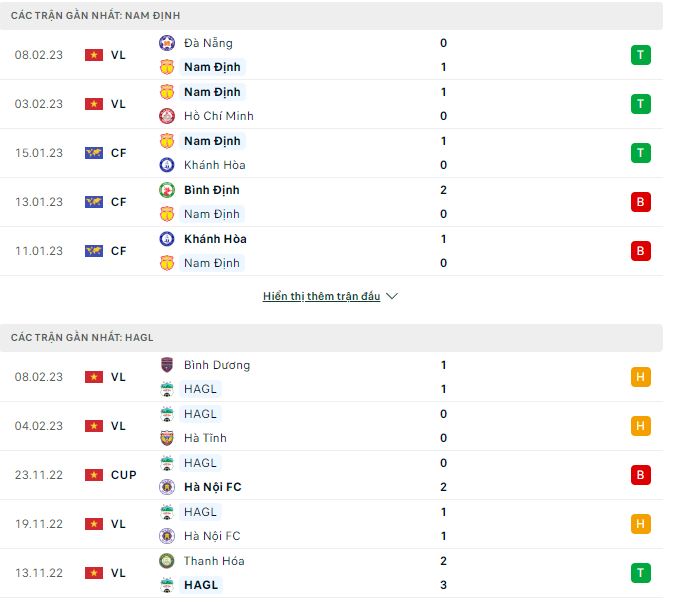This screenshot has width=674, height=602.
Task: Click the green T badge for Đà Nẵng match
Action: (x=641, y=55)
